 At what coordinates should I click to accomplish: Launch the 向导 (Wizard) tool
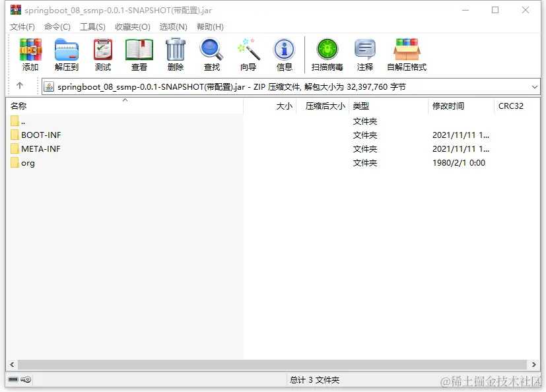click(248, 54)
